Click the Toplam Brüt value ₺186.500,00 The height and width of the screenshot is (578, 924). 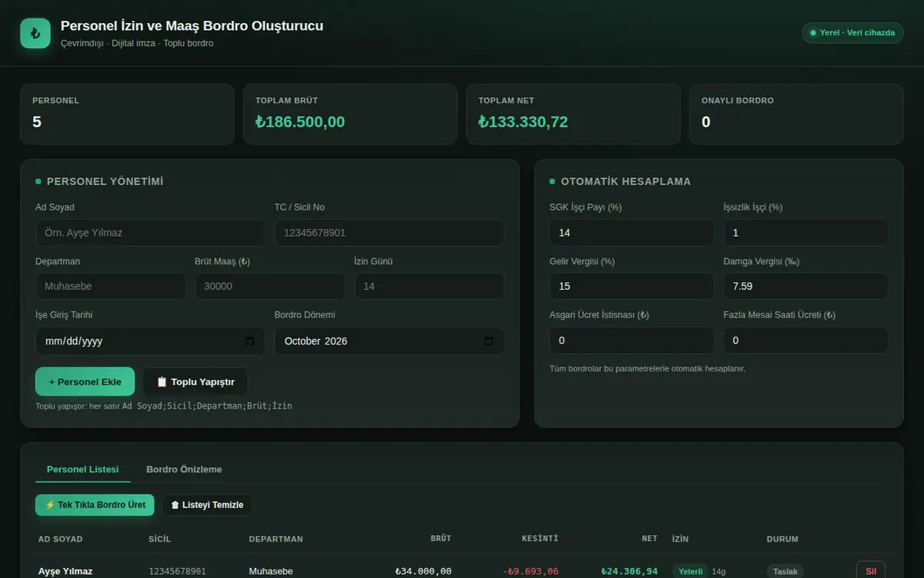point(300,122)
